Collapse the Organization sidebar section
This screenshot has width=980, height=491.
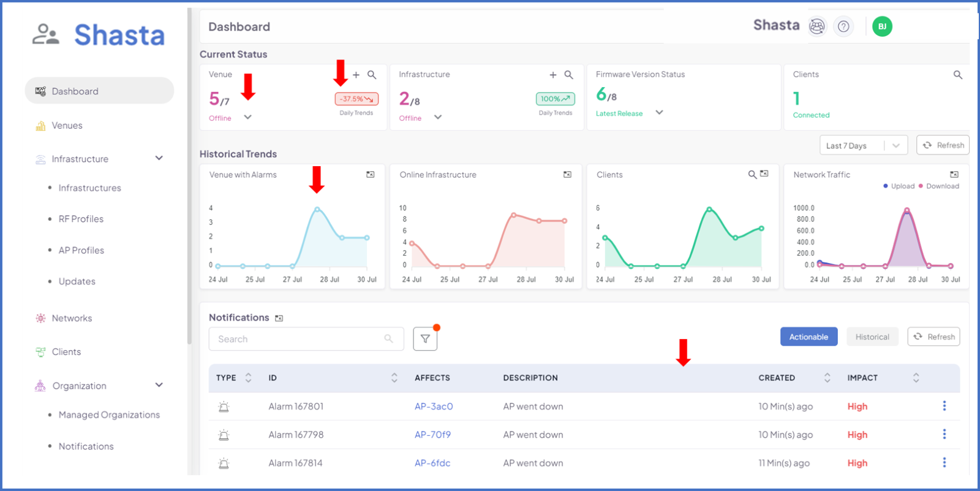[x=159, y=385]
